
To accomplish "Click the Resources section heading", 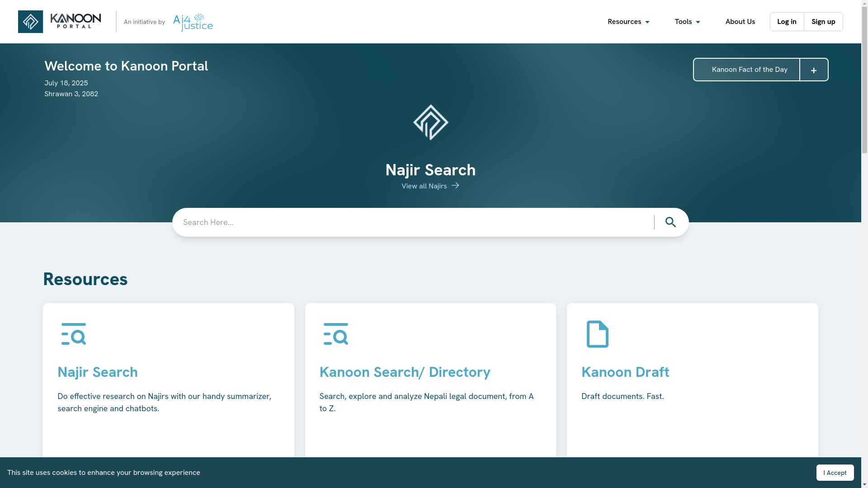I will coord(85,279).
